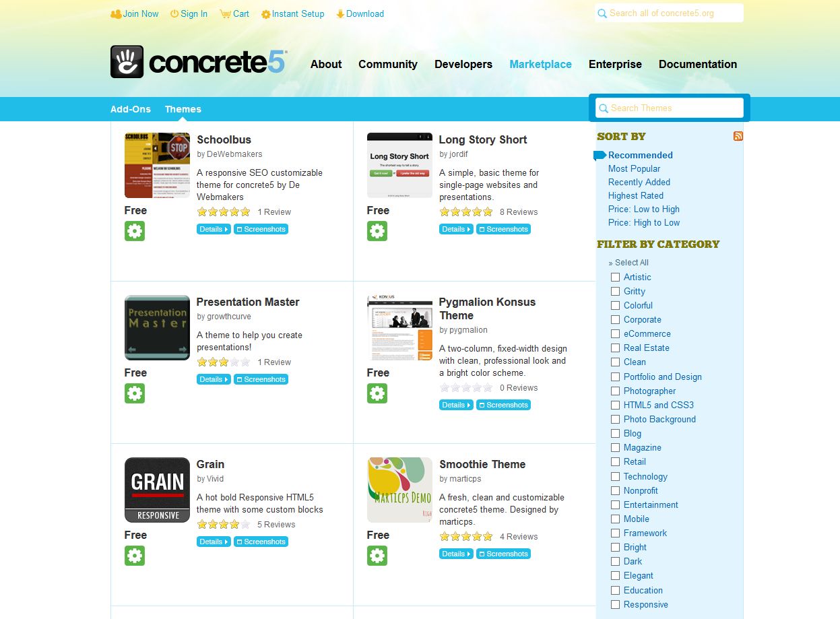Click the shopping Cart icon
The width and height of the screenshot is (840, 619).
click(x=225, y=14)
